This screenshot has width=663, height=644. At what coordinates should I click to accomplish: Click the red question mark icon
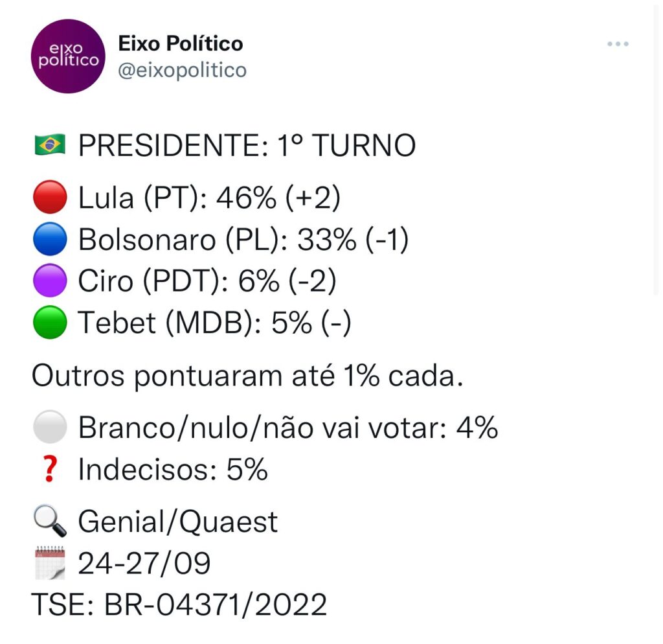pos(49,470)
